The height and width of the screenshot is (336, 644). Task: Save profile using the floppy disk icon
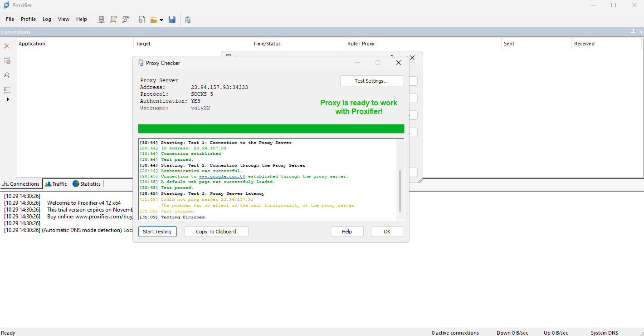[x=172, y=20]
